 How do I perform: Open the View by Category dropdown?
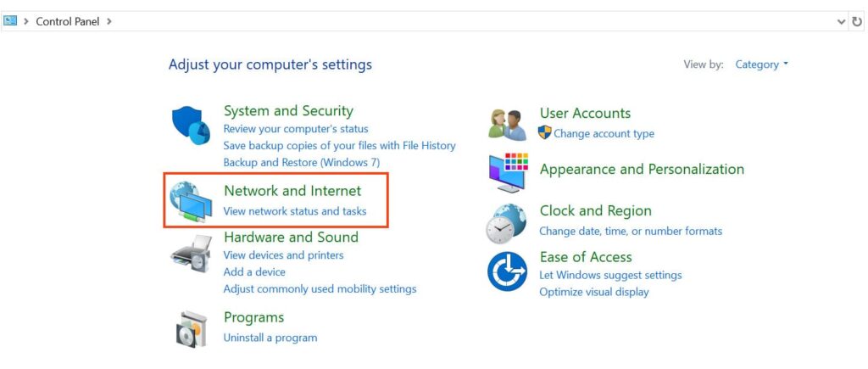(761, 64)
